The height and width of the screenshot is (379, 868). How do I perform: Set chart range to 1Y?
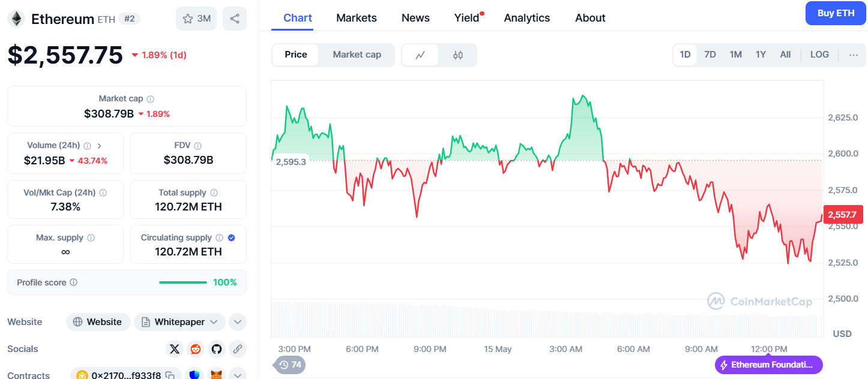pos(761,55)
